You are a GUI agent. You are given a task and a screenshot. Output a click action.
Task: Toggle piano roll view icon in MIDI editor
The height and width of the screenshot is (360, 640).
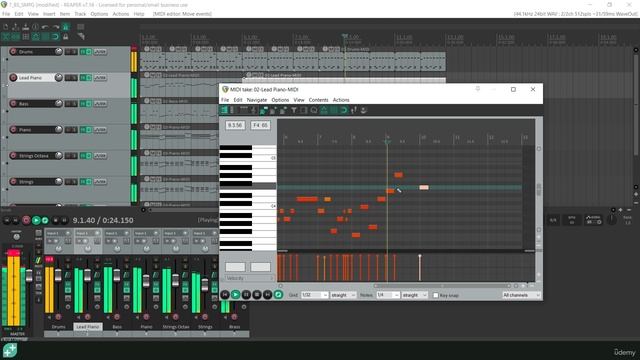tap(224, 110)
